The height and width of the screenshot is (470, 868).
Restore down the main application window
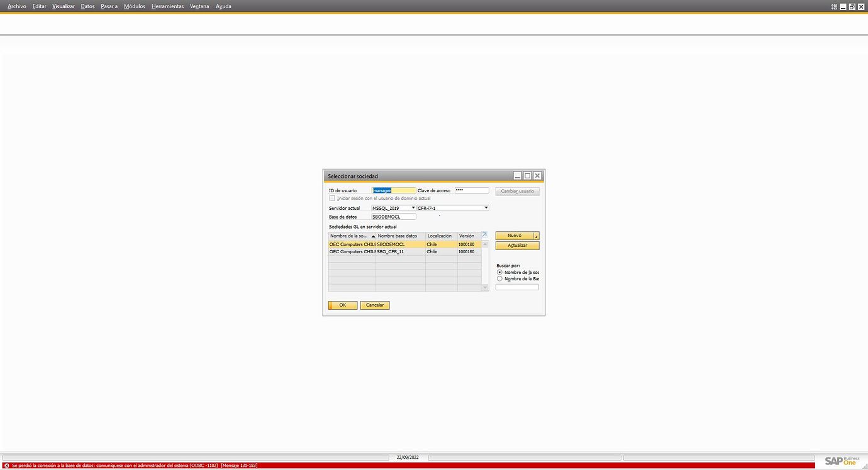852,6
